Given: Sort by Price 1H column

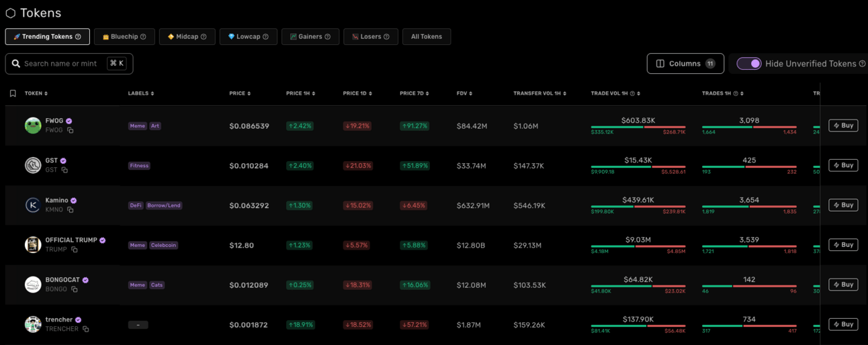Looking at the screenshot, I should (x=300, y=93).
